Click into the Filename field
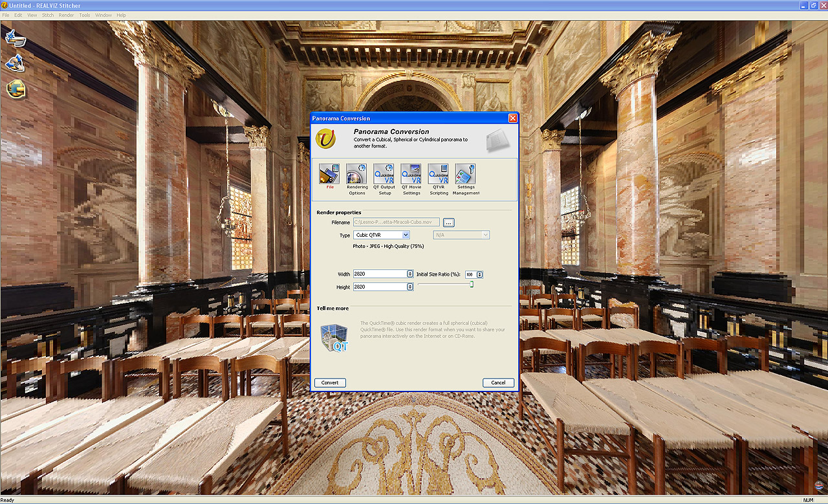The image size is (828, 504). 397,223
